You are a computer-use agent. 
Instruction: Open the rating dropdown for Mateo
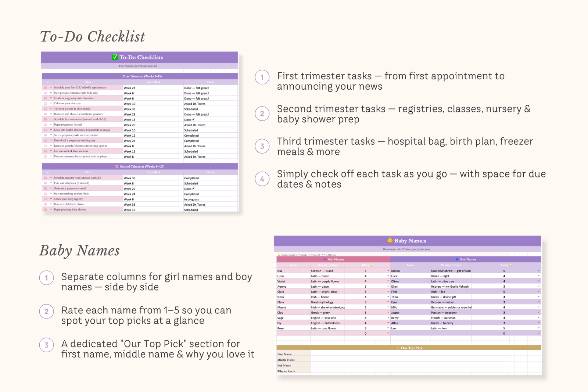(538, 271)
